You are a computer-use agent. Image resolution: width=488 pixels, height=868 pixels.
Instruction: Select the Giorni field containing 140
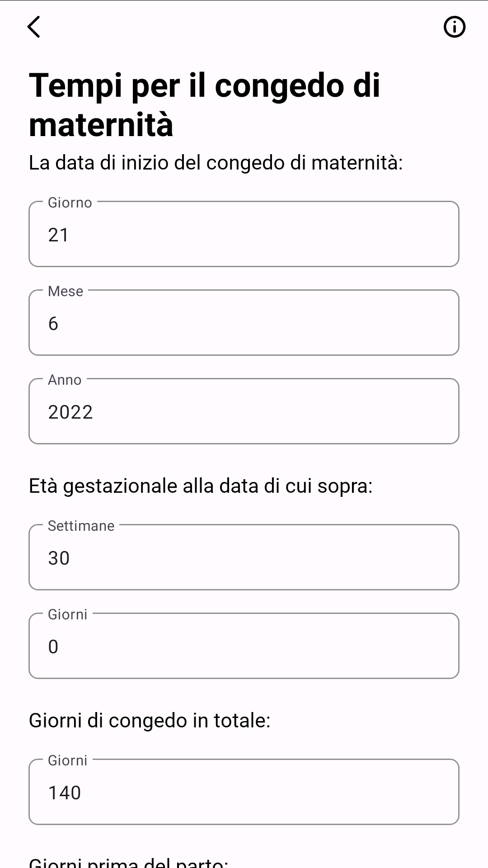pyautogui.click(x=244, y=792)
